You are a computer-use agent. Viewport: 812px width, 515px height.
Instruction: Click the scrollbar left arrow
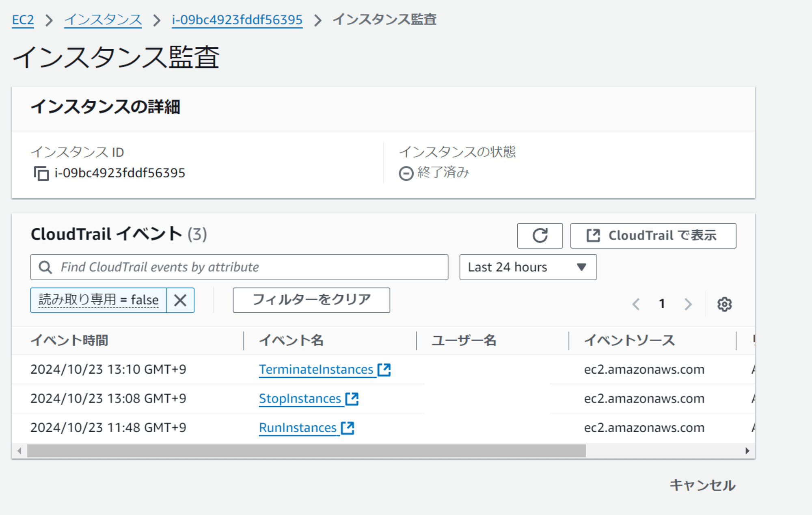pyautogui.click(x=19, y=451)
